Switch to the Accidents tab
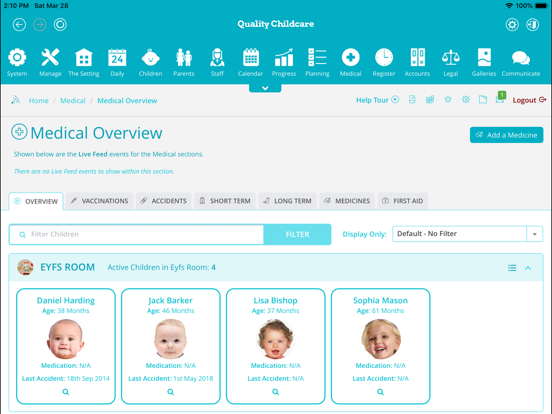552x414 pixels. (x=164, y=201)
